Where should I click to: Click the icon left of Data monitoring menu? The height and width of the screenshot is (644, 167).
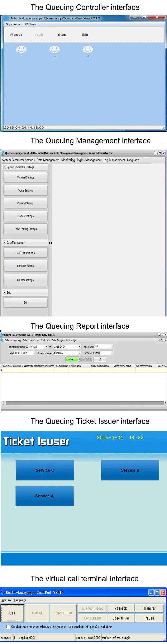[x=2, y=340]
